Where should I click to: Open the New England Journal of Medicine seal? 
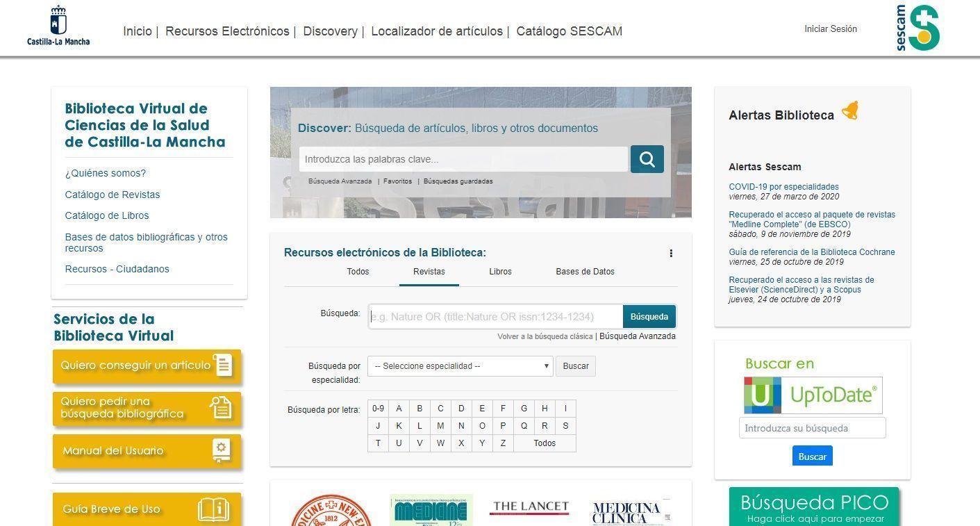(331, 511)
